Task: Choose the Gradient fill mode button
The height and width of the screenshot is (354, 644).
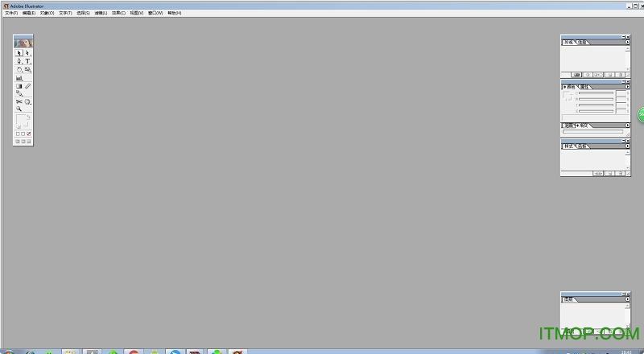Action: 23,134
